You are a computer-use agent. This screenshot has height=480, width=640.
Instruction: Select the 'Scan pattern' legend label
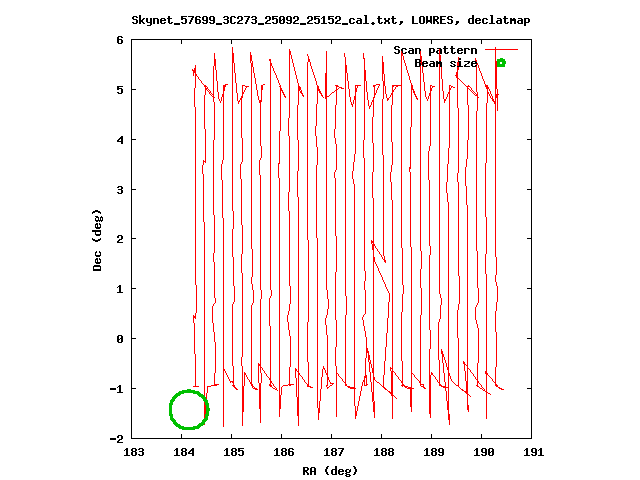click(x=435, y=50)
